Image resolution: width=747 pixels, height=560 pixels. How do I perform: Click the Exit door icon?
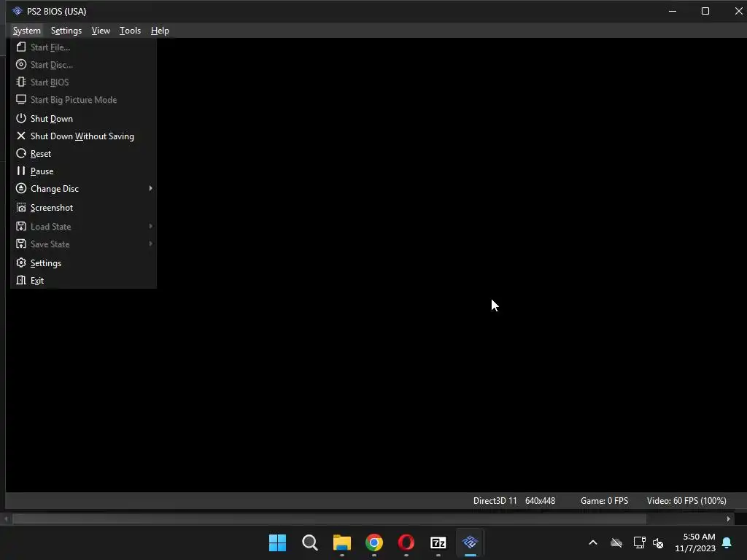(21, 280)
